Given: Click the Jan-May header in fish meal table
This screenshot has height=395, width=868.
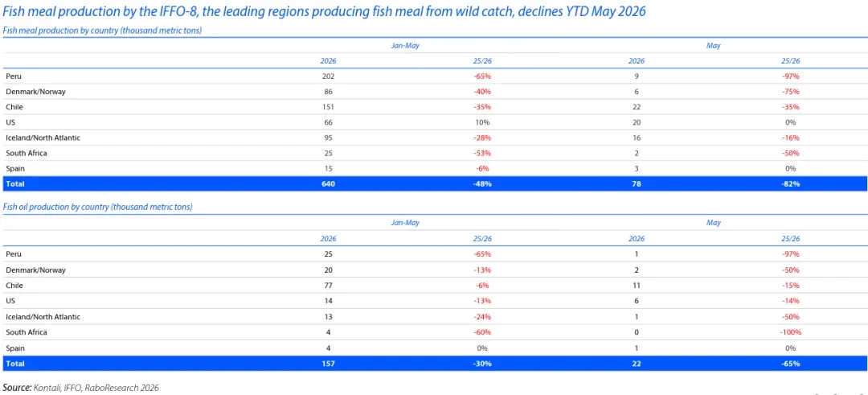Looking at the screenshot, I should click(405, 46).
